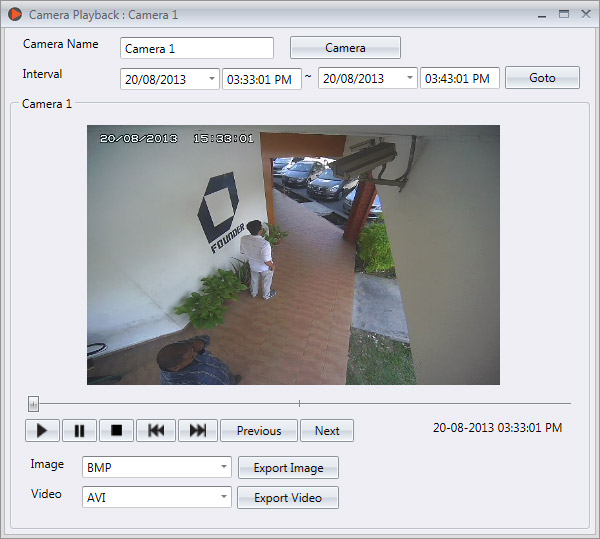The width and height of the screenshot is (600, 539).
Task: Start playback with the Play button
Action: pos(42,431)
